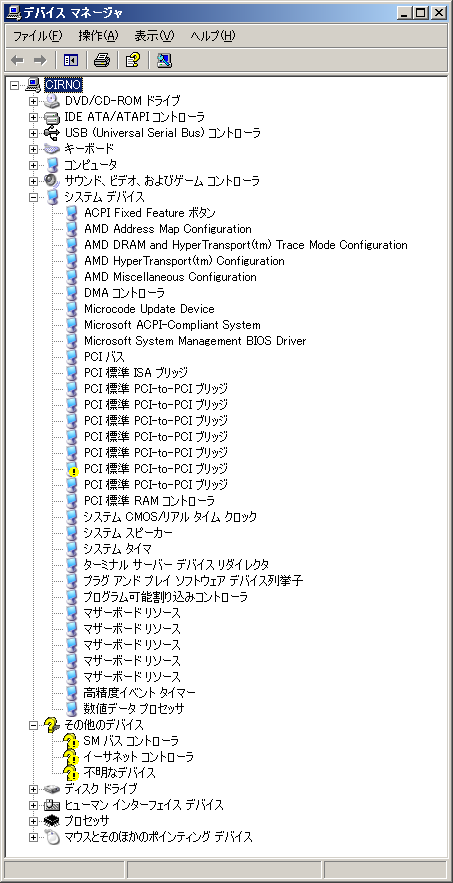Viewport: 453px width, 883px height.
Task: Select AMD HyperTransport(tm) Configuration device
Action: click(x=184, y=261)
